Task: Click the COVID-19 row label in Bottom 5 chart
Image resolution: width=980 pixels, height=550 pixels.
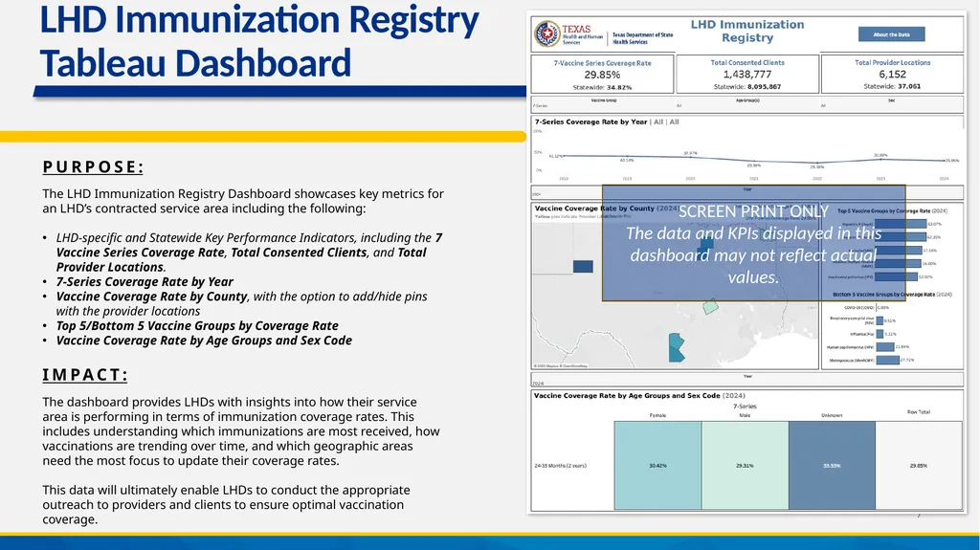Action: [858, 307]
